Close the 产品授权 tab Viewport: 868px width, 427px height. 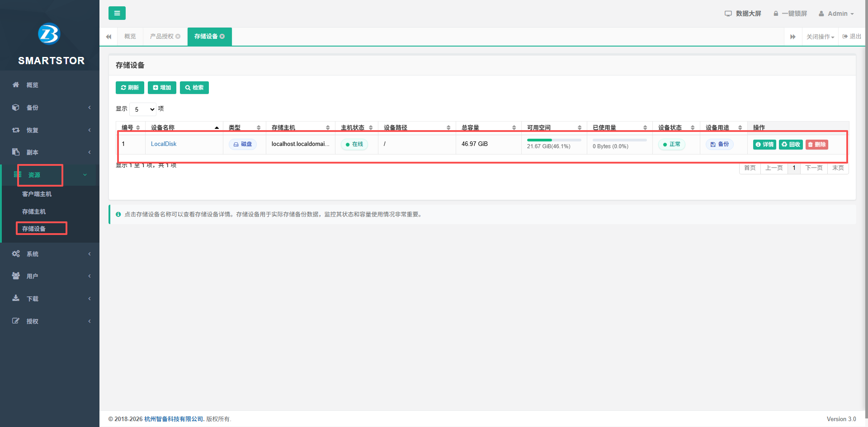coord(178,37)
